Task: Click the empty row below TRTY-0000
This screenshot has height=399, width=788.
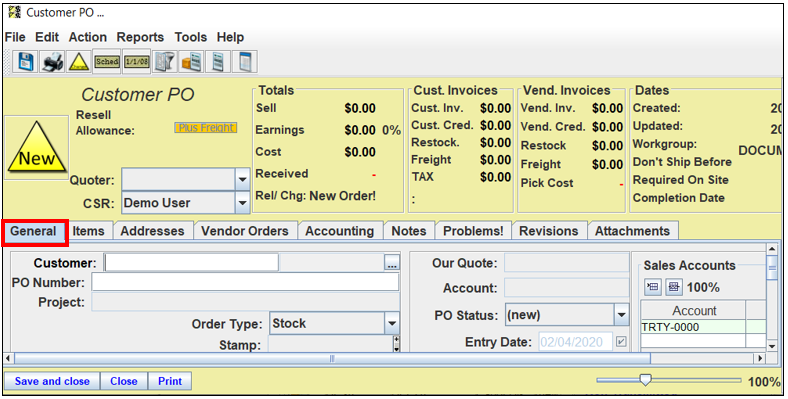Action: 693,341
